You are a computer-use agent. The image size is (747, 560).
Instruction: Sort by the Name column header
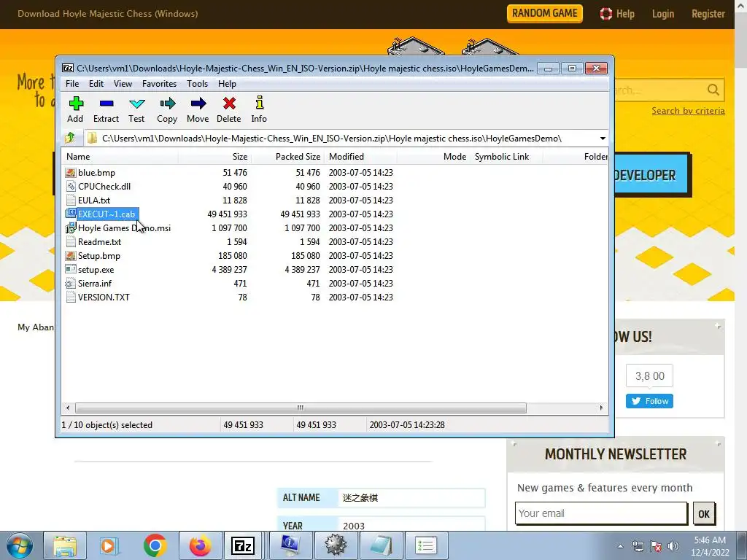tap(120, 157)
